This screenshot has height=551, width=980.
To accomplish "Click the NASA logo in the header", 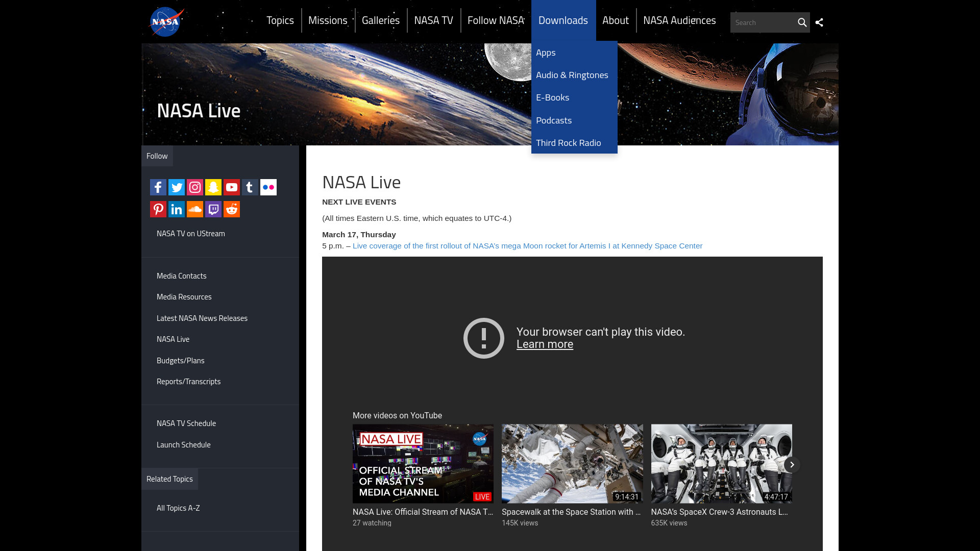I will [166, 22].
